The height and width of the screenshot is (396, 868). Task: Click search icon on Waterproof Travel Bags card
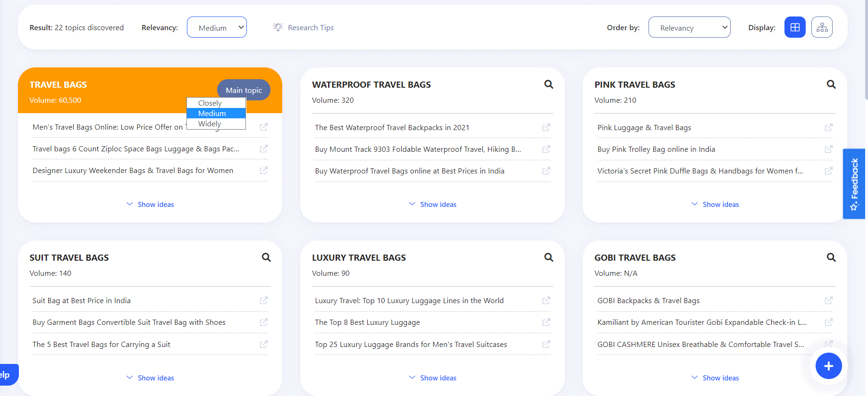pos(548,84)
